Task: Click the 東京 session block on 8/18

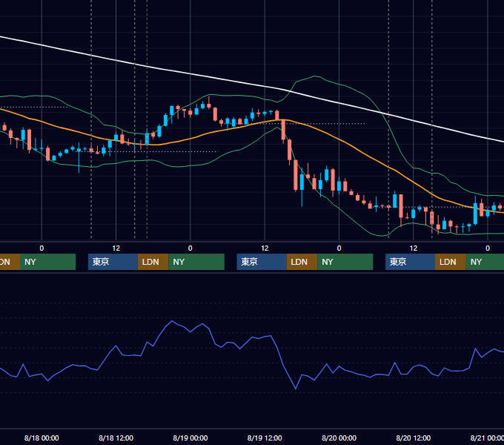Action: [113, 262]
